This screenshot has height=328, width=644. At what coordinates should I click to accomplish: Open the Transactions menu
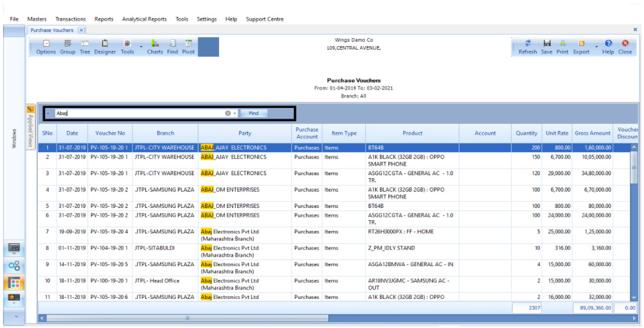click(x=70, y=19)
